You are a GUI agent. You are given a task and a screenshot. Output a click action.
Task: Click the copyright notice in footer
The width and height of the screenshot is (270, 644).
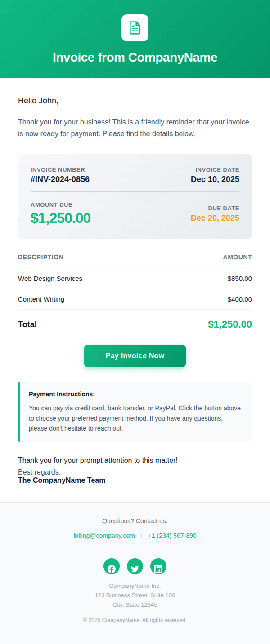pyautogui.click(x=135, y=620)
